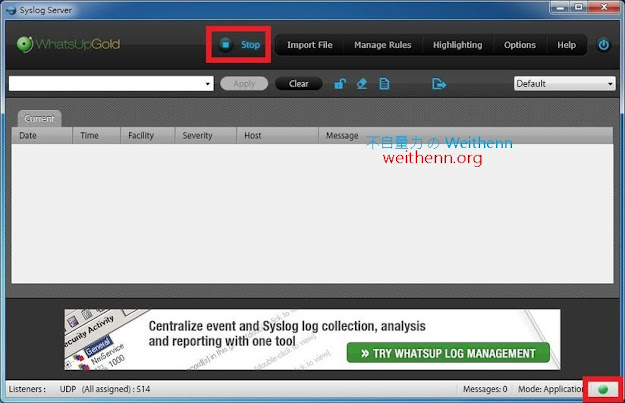625x403 pixels.
Task: Open the Options menu
Action: pyautogui.click(x=519, y=45)
